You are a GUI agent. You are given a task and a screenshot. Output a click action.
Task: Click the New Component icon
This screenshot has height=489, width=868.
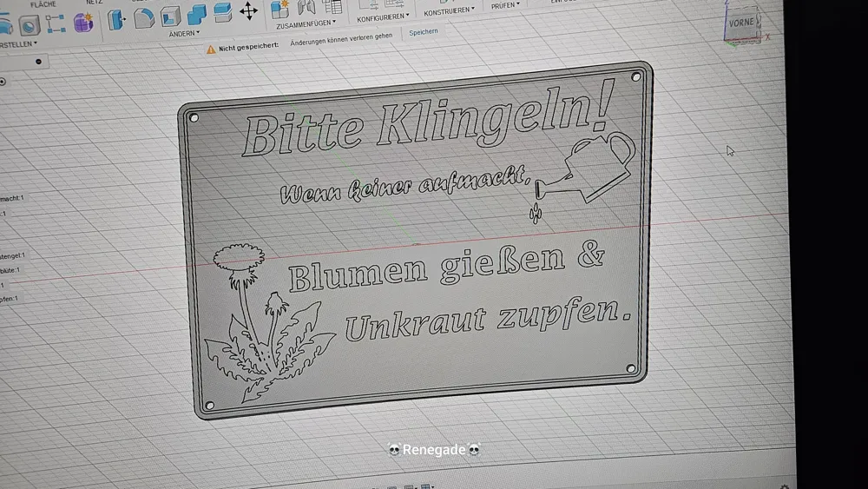280,9
